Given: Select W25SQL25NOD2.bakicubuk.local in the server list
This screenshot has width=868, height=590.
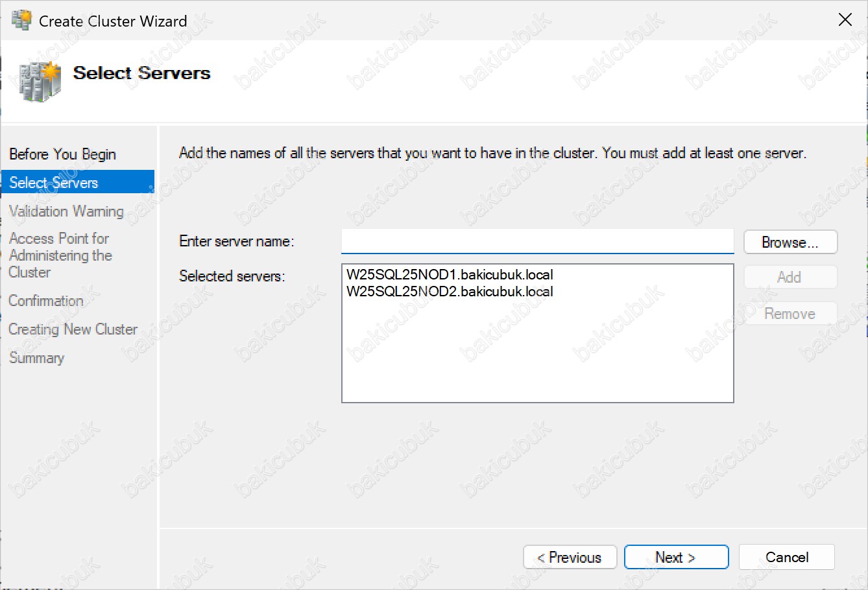Looking at the screenshot, I should click(450, 292).
